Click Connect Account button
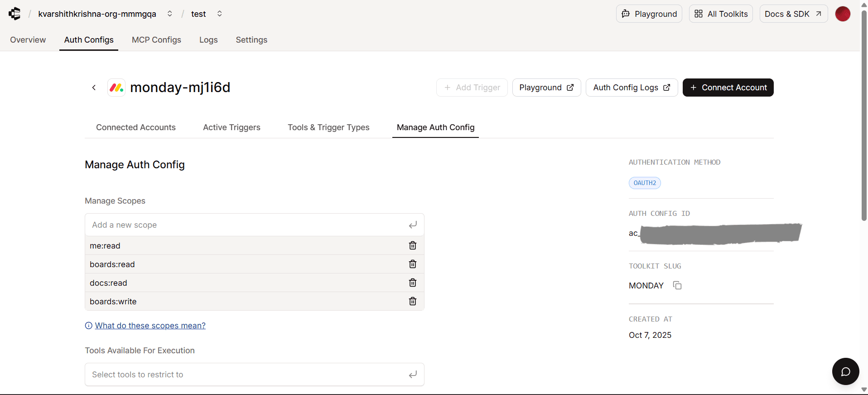This screenshot has width=868, height=395. (x=728, y=88)
